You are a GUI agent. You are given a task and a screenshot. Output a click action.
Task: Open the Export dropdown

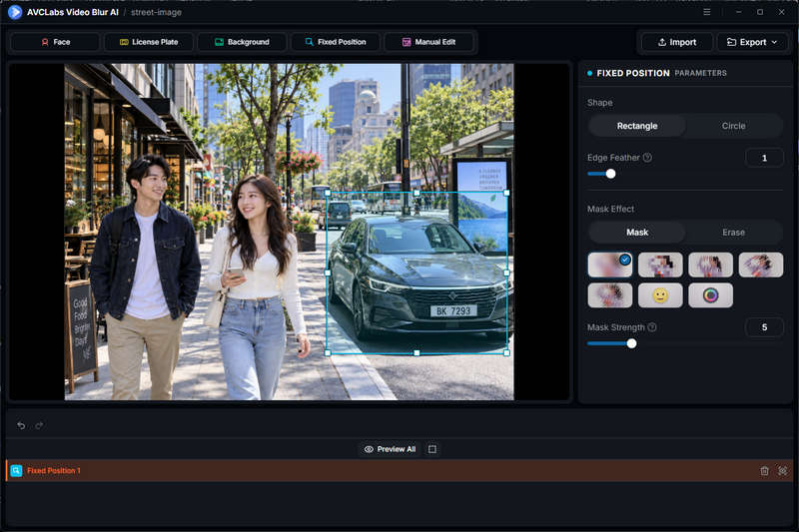[752, 42]
